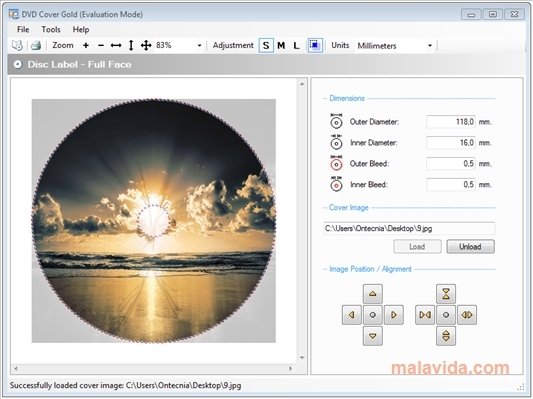Image resolution: width=533 pixels, height=399 pixels.
Task: Zoom in with the plus icon
Action: [x=86, y=45]
